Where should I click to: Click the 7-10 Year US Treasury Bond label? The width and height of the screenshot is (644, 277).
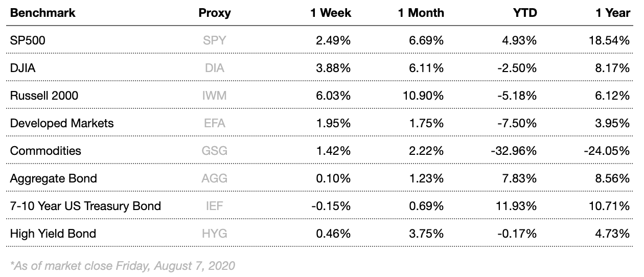(85, 206)
